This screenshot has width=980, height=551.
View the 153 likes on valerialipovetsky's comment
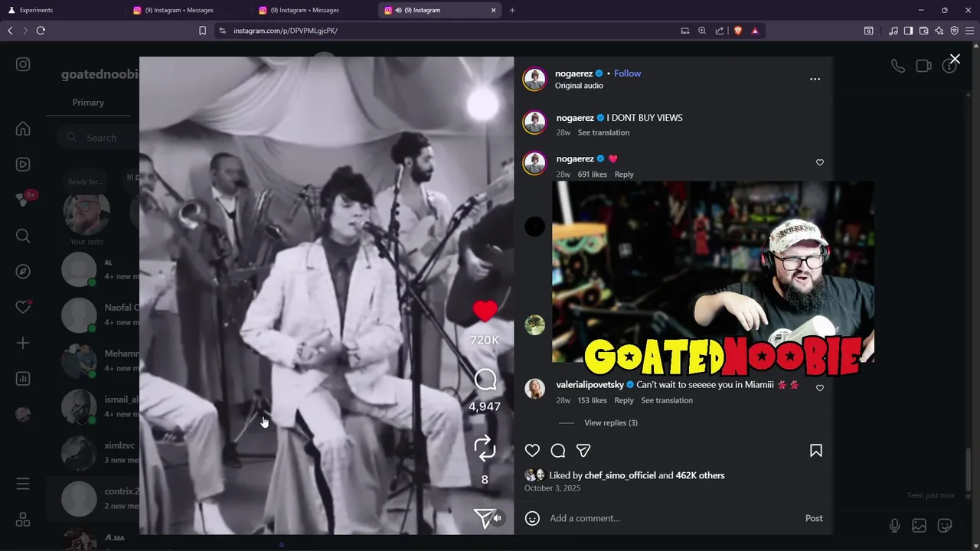click(592, 400)
